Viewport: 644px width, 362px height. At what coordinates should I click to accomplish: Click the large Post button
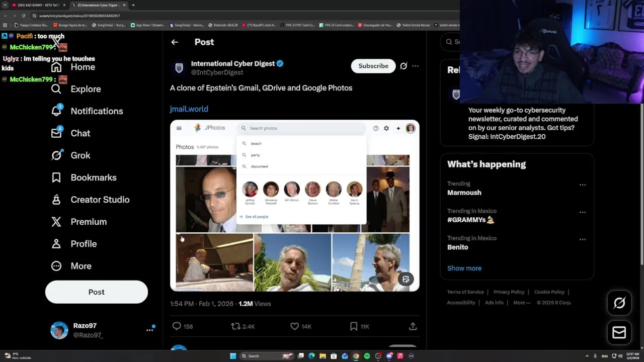(x=97, y=292)
